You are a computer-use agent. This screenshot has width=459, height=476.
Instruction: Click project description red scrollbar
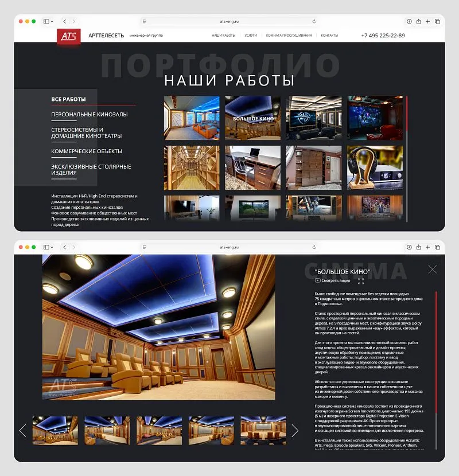pyautogui.click(x=436, y=352)
